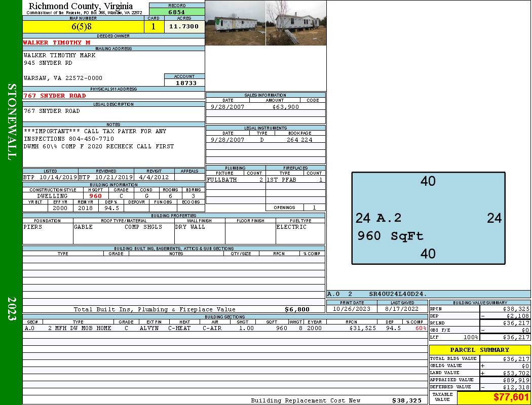Click the PARCEL SUMMARY yellow header

point(479,350)
